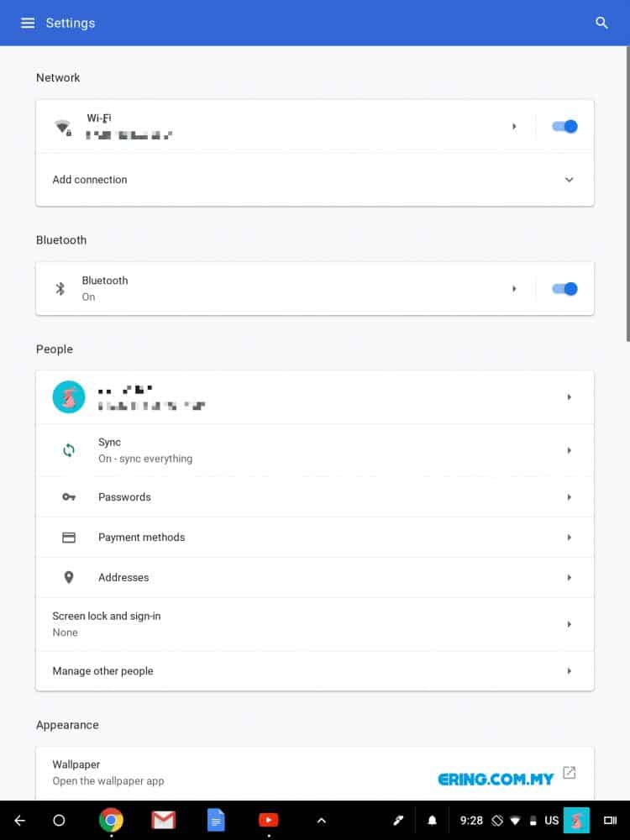630x840 pixels.
Task: Show Bluetooth devices via arrow
Action: click(x=514, y=289)
